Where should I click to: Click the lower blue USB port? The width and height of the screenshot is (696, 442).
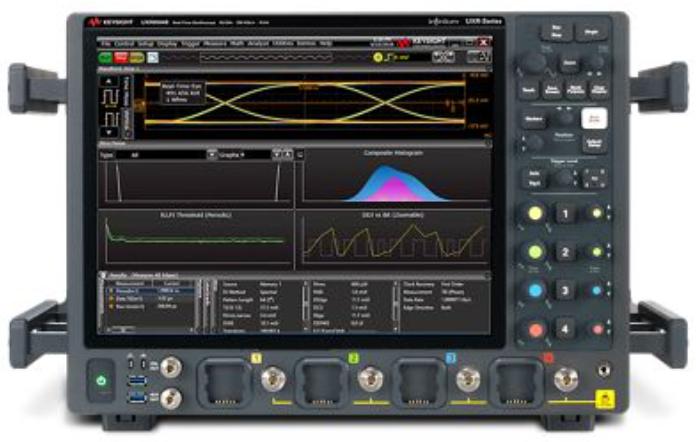tap(136, 397)
